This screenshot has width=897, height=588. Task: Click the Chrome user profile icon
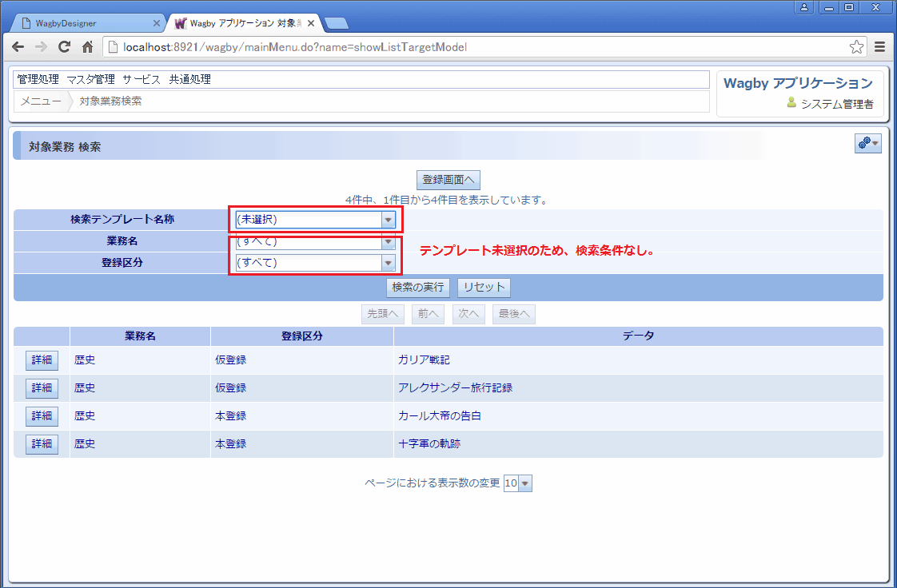(803, 7)
